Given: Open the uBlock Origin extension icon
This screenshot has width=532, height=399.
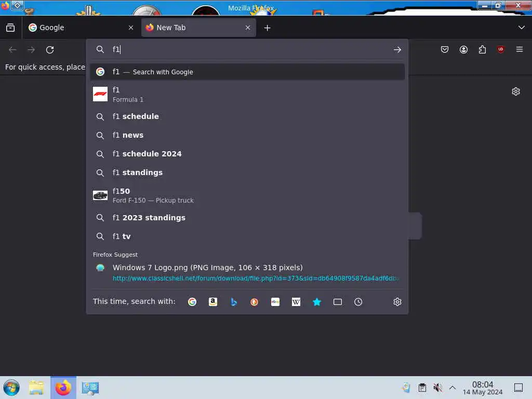Looking at the screenshot, I should [x=501, y=49].
